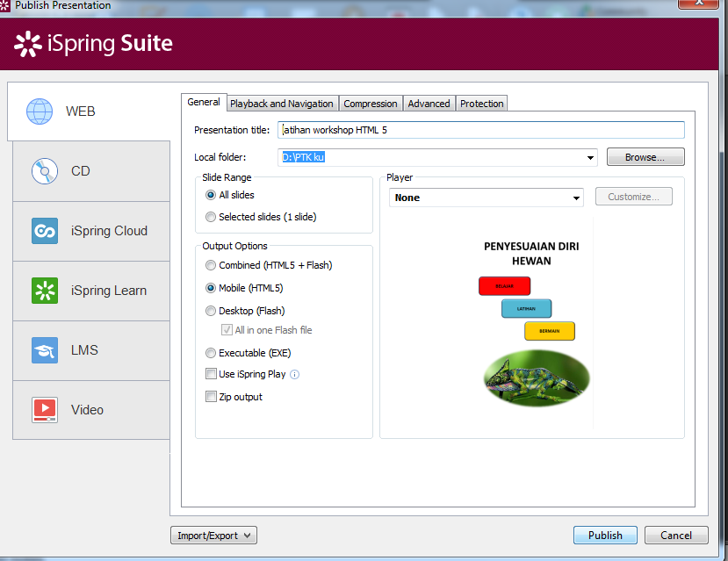Choose the Video play icon
728x561 pixels.
[x=45, y=410]
